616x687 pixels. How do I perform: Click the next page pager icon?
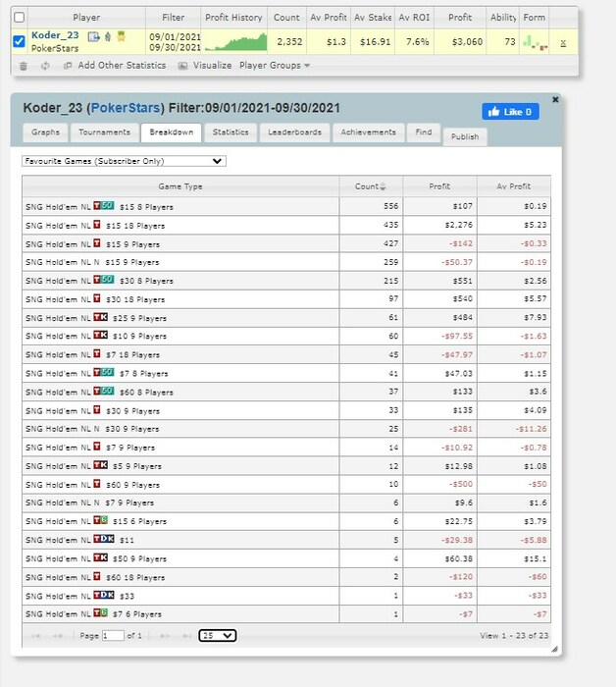tap(165, 636)
